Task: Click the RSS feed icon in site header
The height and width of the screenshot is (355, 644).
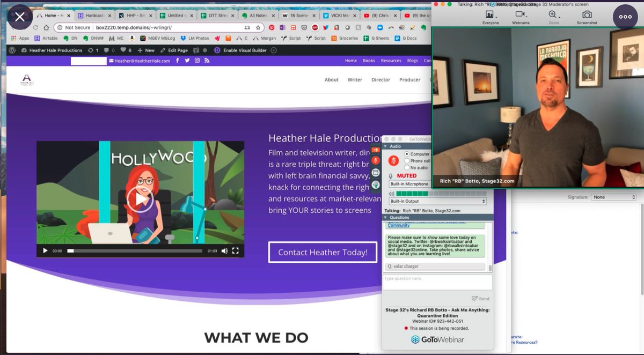Action: pyautogui.click(x=207, y=61)
